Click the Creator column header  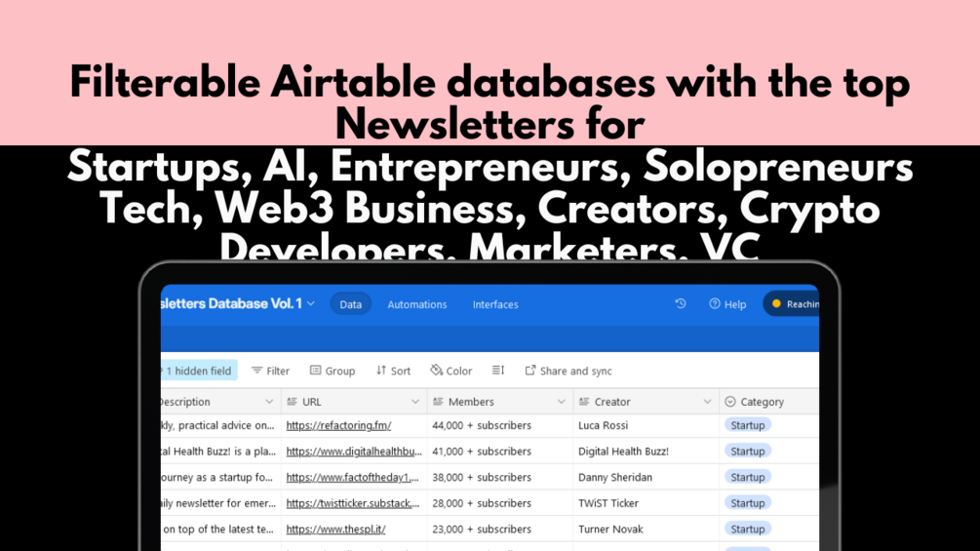pyautogui.click(x=647, y=402)
